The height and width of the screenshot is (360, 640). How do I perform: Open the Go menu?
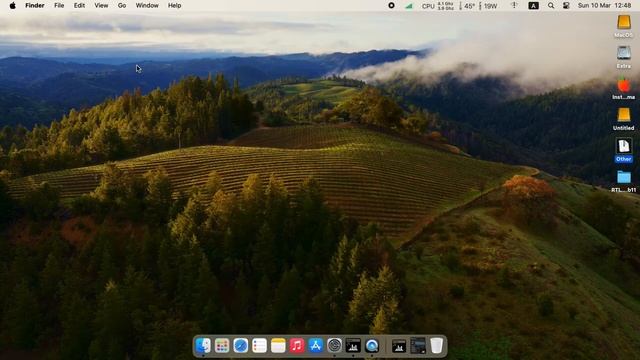pyautogui.click(x=122, y=6)
